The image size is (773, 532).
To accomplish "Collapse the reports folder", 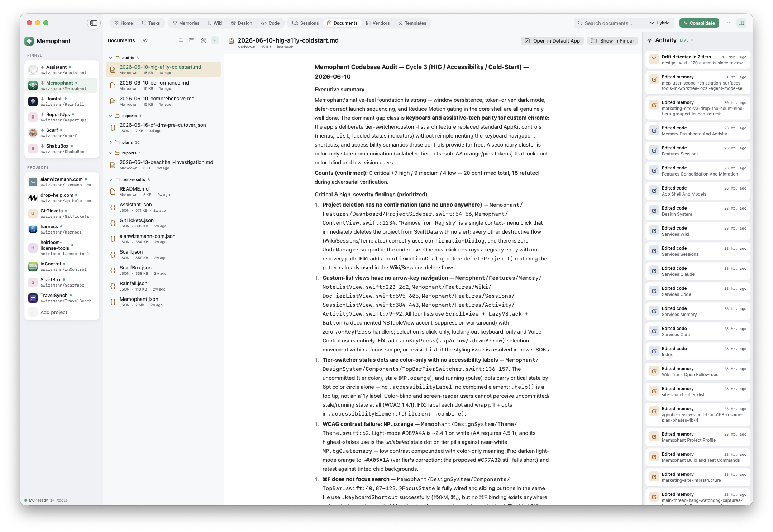I will [x=111, y=153].
